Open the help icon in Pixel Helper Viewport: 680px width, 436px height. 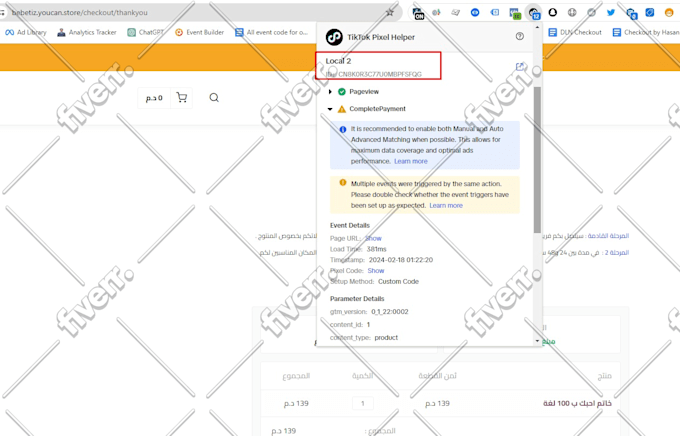520,36
